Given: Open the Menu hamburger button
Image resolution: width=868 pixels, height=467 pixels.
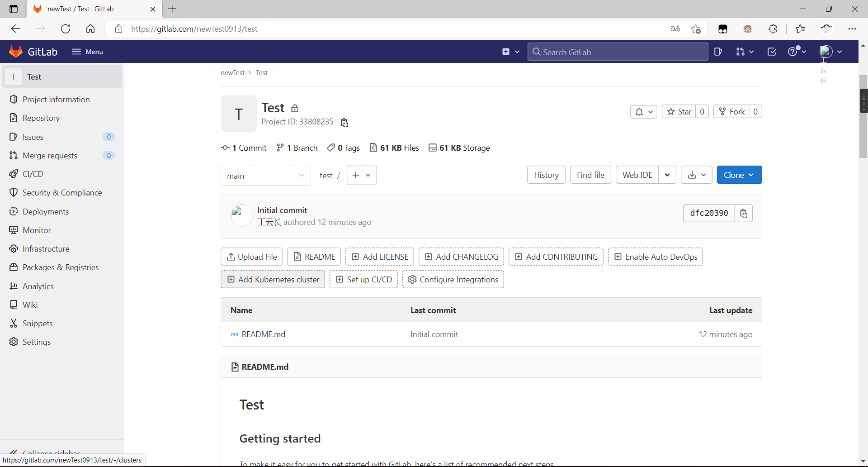Looking at the screenshot, I should click(x=87, y=52).
